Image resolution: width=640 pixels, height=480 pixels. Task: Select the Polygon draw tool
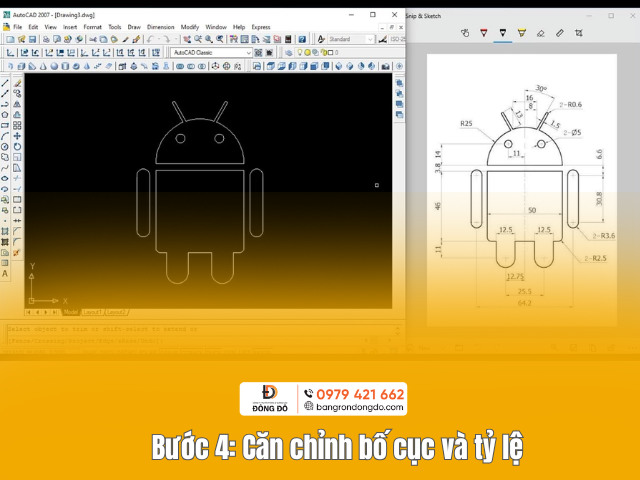coord(5,115)
